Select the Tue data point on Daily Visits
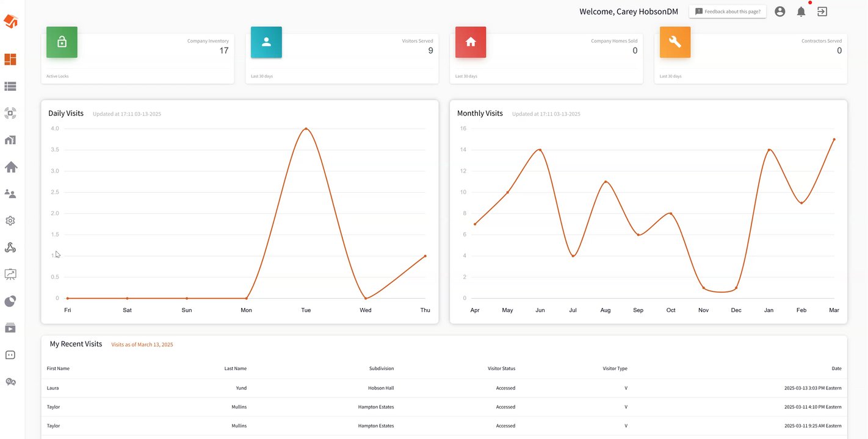 click(306, 129)
